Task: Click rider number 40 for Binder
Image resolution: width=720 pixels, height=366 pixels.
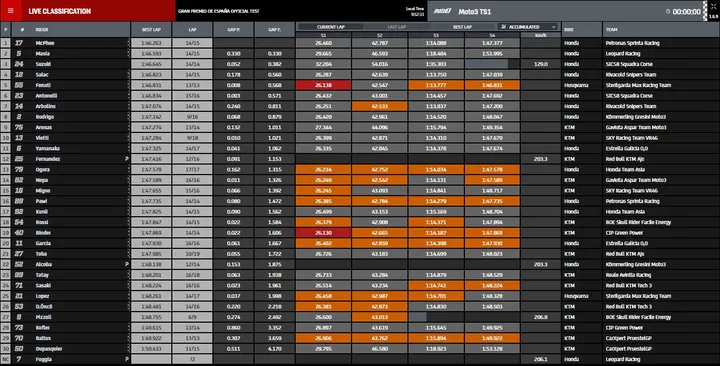Action: tap(19, 233)
